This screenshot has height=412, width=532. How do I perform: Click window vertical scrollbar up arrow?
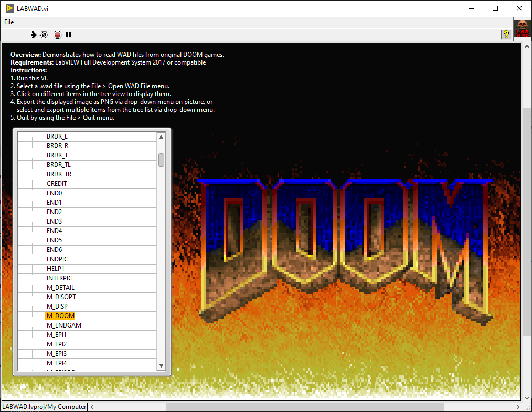pyautogui.click(x=527, y=46)
